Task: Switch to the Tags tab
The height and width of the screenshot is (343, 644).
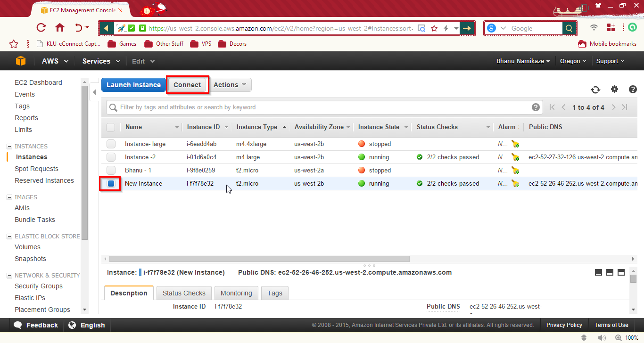Action: click(x=275, y=293)
